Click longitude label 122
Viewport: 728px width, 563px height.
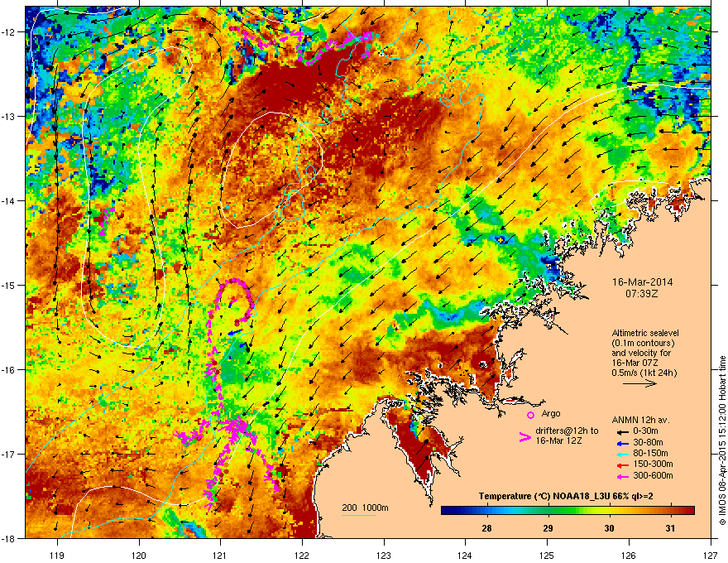pyautogui.click(x=302, y=555)
